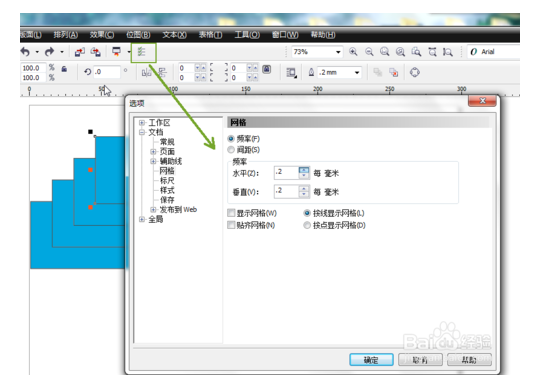This screenshot has width=553, height=387.
Task: Select 标尺 in the options tree
Action: pos(167,181)
